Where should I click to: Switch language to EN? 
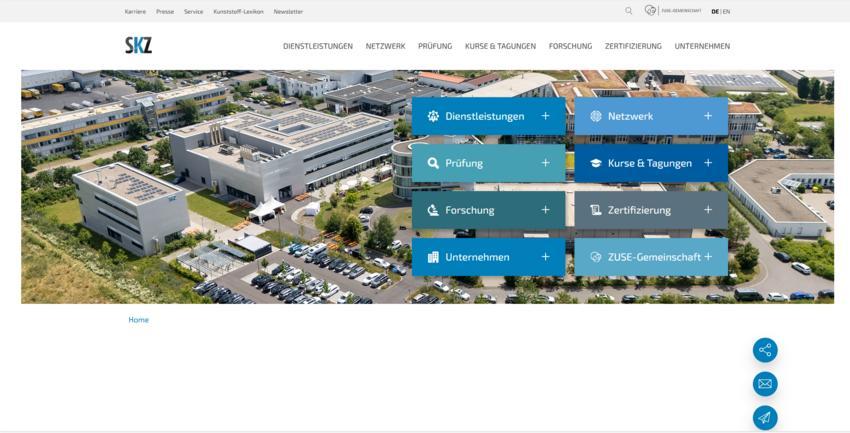726,11
